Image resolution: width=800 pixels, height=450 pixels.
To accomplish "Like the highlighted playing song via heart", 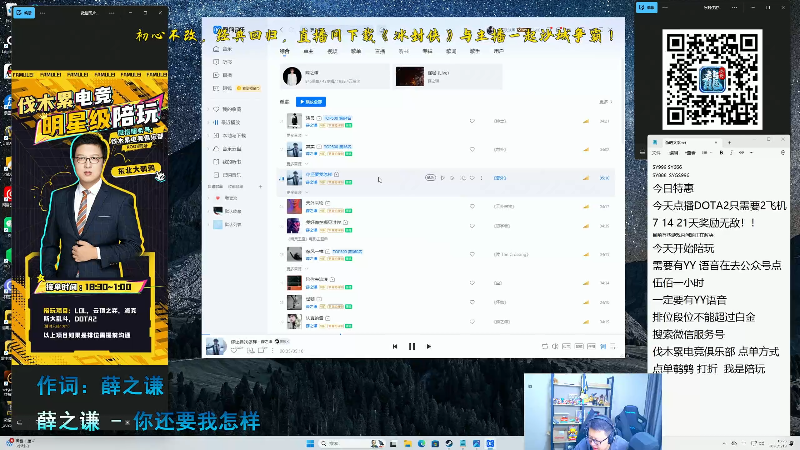I will pos(472,178).
